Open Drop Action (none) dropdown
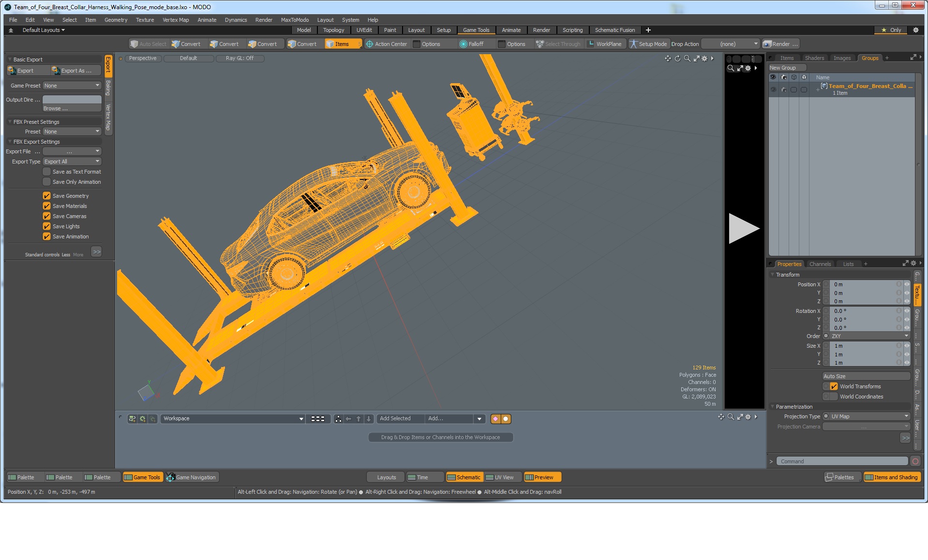This screenshot has width=928, height=560. tap(731, 44)
